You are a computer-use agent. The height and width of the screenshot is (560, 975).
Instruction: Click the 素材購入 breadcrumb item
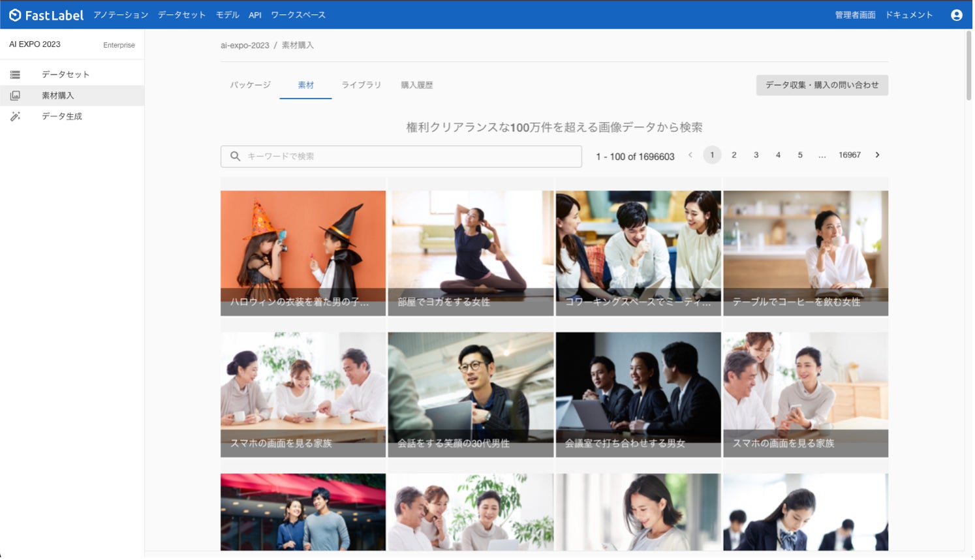coord(298,46)
